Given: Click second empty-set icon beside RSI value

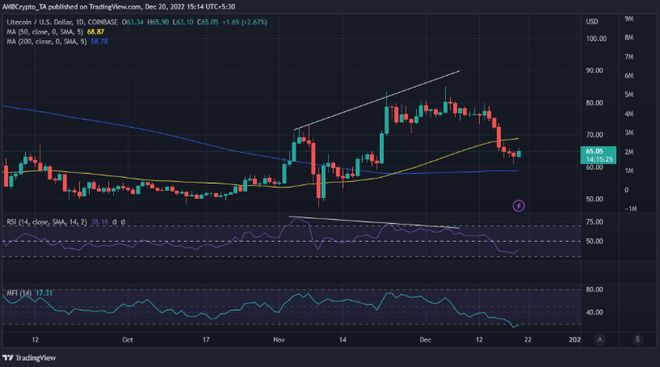Looking at the screenshot, I should click(x=123, y=222).
